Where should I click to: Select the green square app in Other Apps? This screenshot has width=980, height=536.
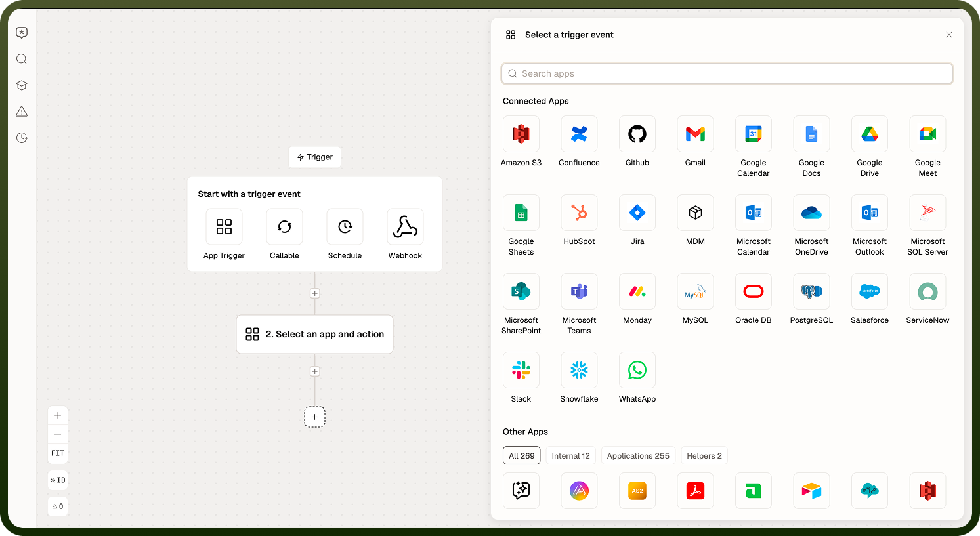tap(754, 491)
